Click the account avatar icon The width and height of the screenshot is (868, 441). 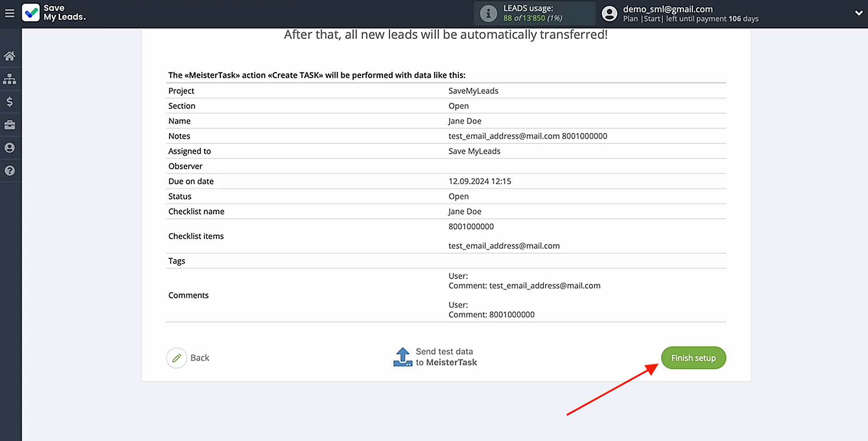tap(609, 13)
